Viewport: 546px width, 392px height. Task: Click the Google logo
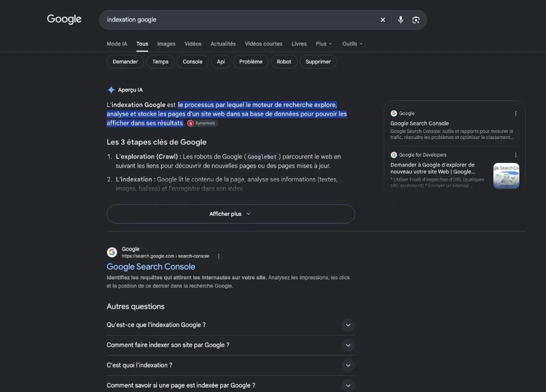tap(64, 19)
